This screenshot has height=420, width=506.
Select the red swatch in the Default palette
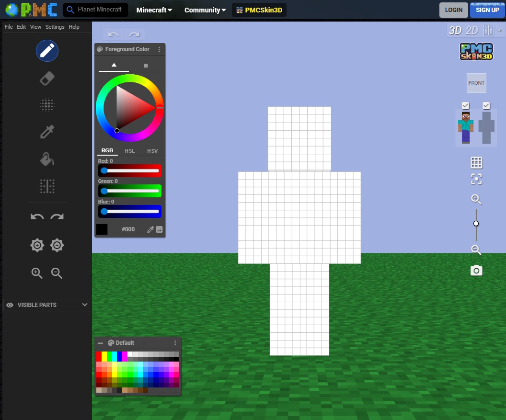tap(99, 356)
